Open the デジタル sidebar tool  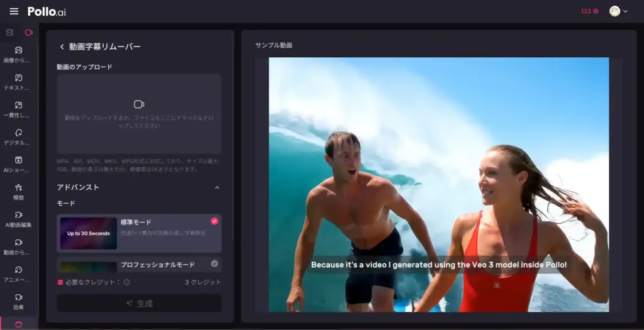point(18,137)
